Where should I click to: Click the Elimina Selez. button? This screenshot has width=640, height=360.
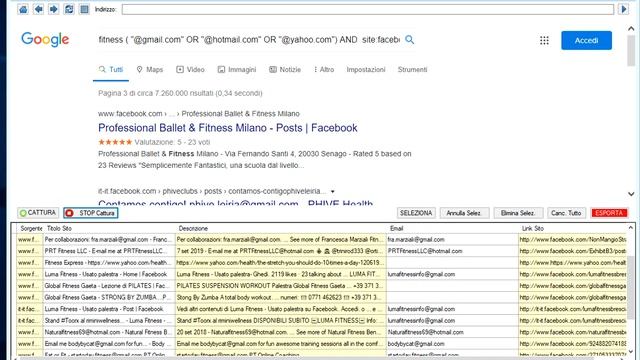pyautogui.click(x=518, y=213)
